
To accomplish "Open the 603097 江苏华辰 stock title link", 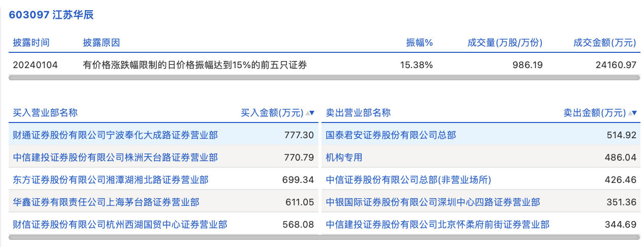I will 51,15.
